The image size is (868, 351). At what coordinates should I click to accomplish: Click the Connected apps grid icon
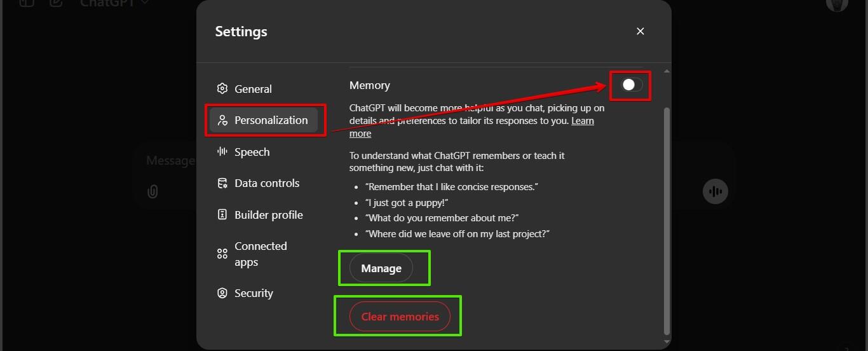pyautogui.click(x=222, y=254)
